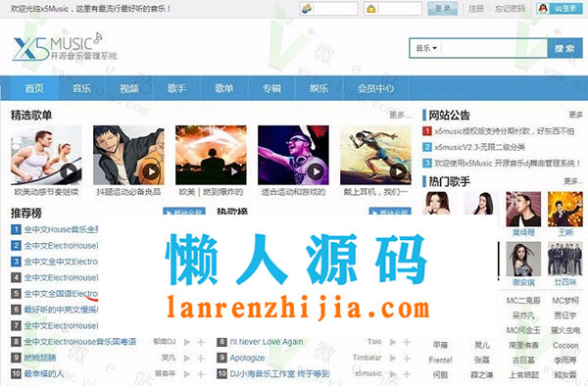Play song 燃烧翅膀 in row 9
This screenshot has width=588, height=386.
tap(187, 359)
